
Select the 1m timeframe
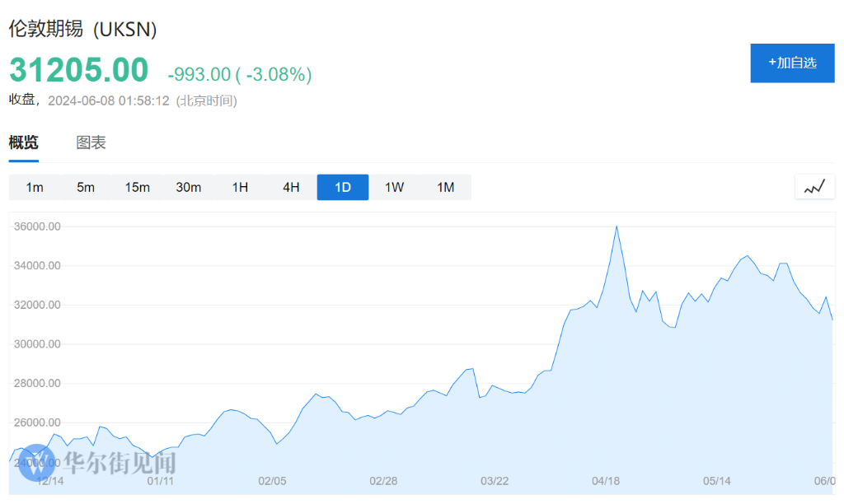pyautogui.click(x=35, y=187)
